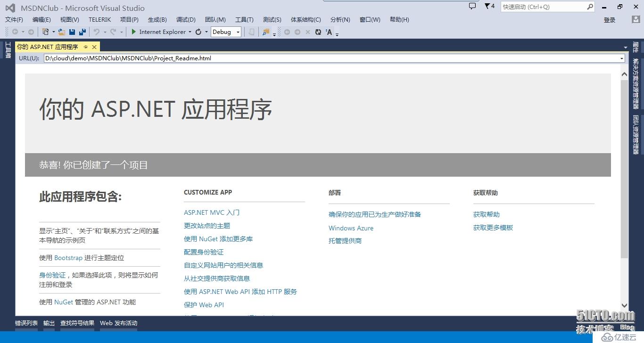Screen dimensions: 644x343
Task: Open the 编辑(E) menu
Action: 41,19
